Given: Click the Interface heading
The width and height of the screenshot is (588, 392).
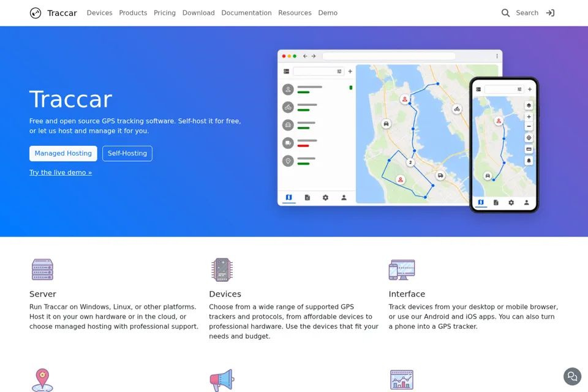Looking at the screenshot, I should click(407, 294).
